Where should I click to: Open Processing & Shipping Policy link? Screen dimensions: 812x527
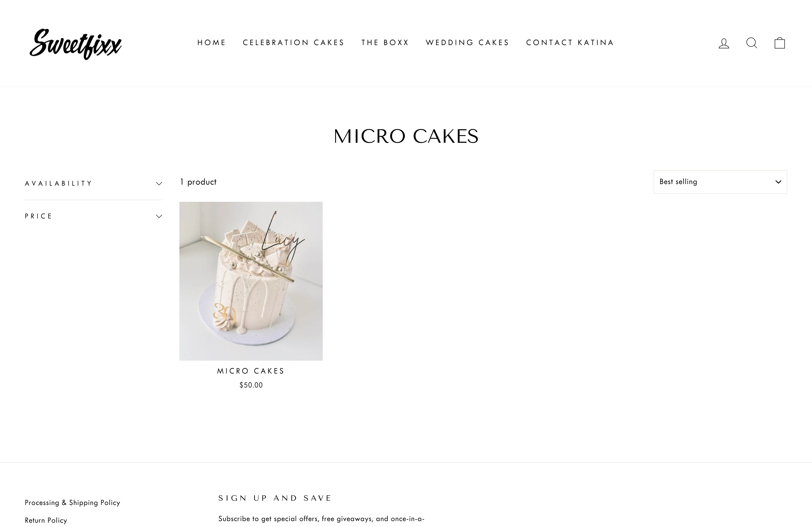point(72,503)
